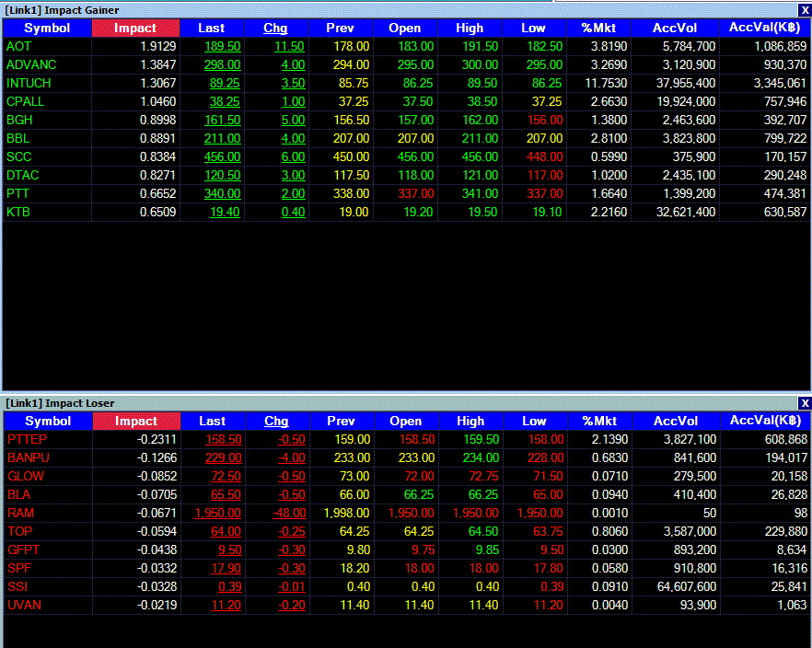Select SSI symbol row
This screenshot has width=812, height=648.
click(x=17, y=586)
